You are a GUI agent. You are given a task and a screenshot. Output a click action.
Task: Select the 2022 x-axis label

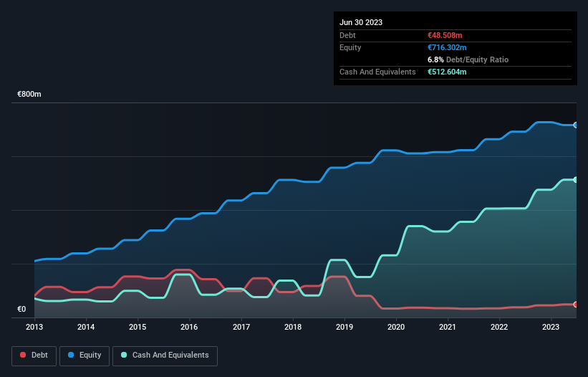[499, 327]
